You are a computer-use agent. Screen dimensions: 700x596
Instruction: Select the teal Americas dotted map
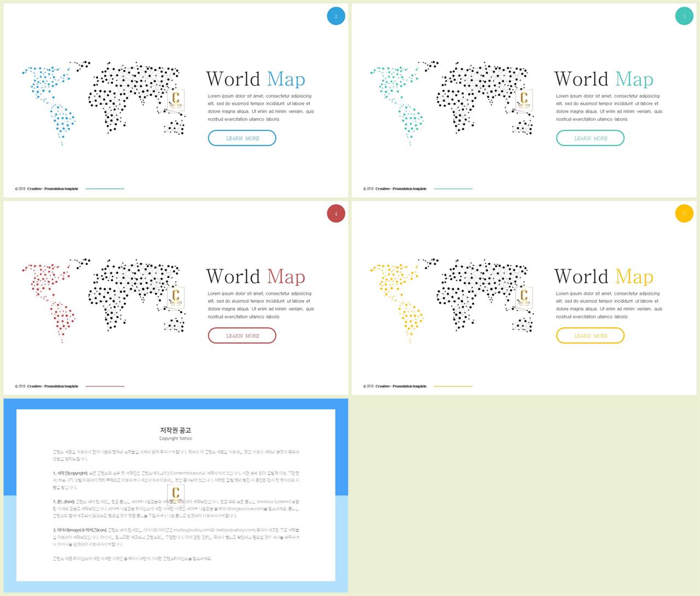(398, 105)
